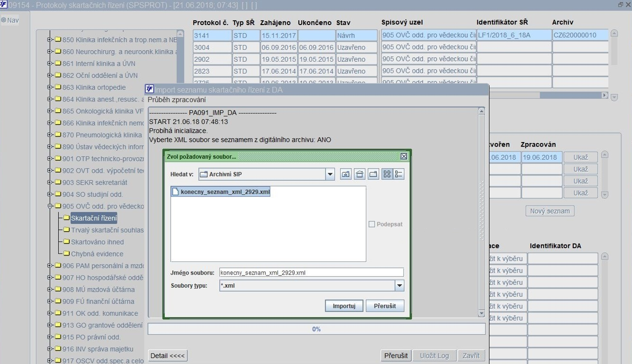
Task: Select tree item 913 GO grantové oddělení
Action: pyautogui.click(x=102, y=325)
